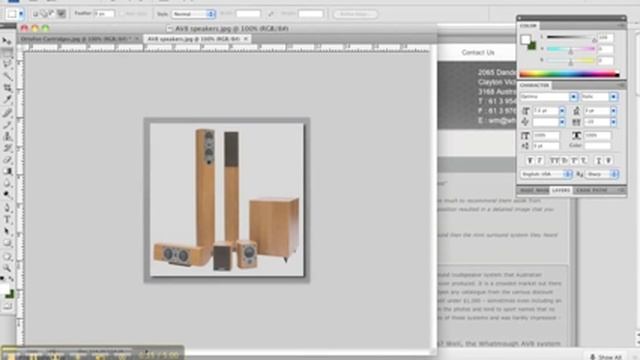
Task: Toggle the Anti-alias checkbox in options bar
Action: [122, 14]
